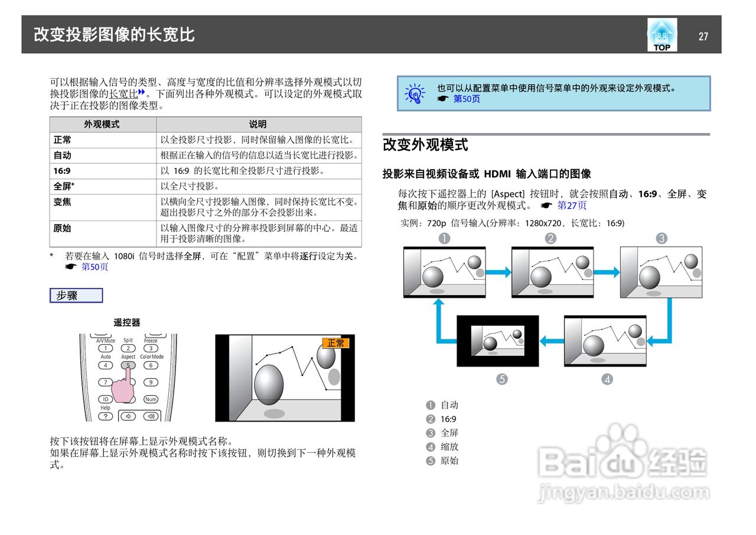
Task: Open the 第50页 link in the tip box
Action: tap(467, 99)
